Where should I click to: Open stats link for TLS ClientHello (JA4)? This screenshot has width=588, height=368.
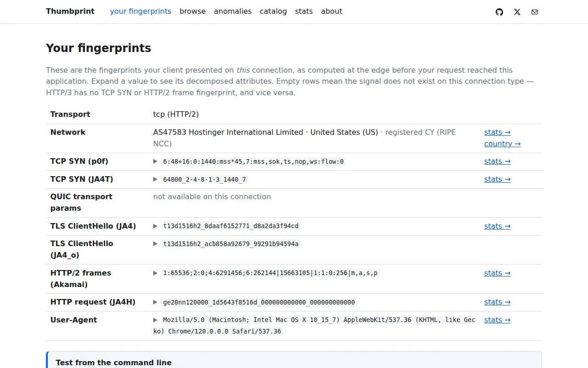coord(498,226)
